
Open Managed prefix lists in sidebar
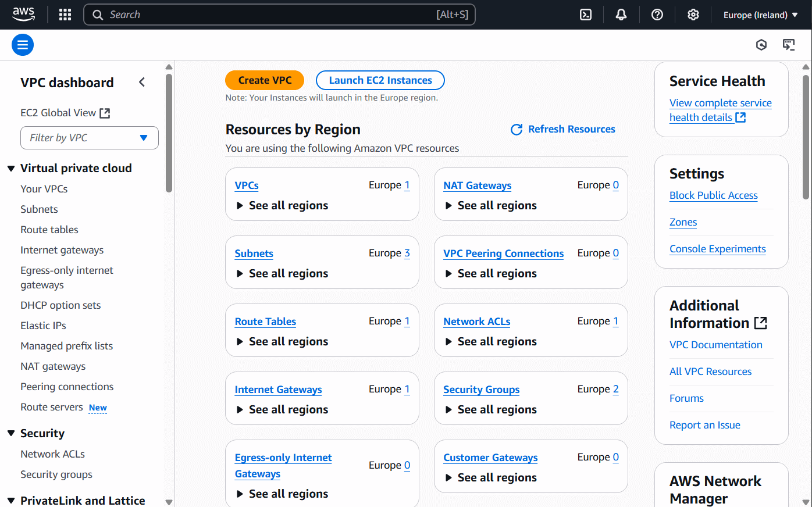[x=67, y=346]
